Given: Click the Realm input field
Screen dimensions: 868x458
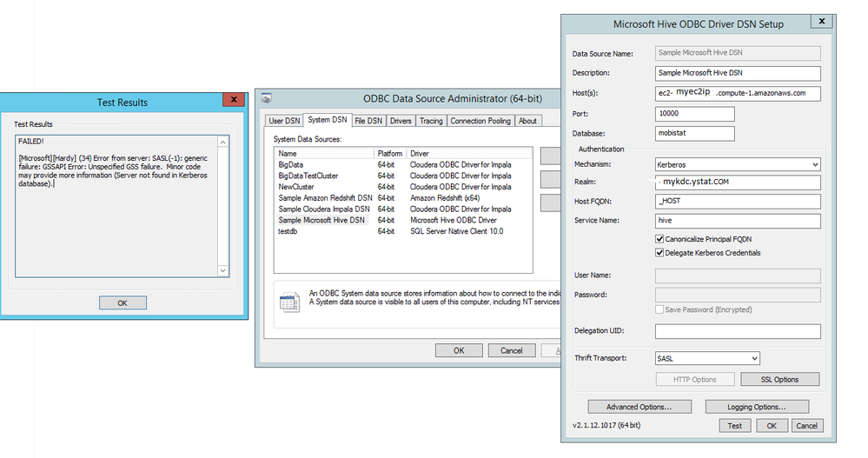Looking at the screenshot, I should (x=738, y=183).
